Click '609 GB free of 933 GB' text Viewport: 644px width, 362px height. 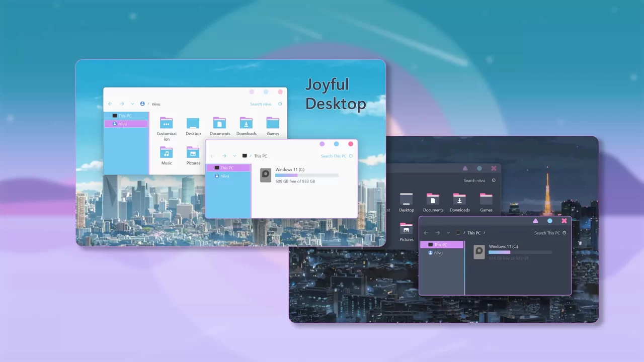295,182
